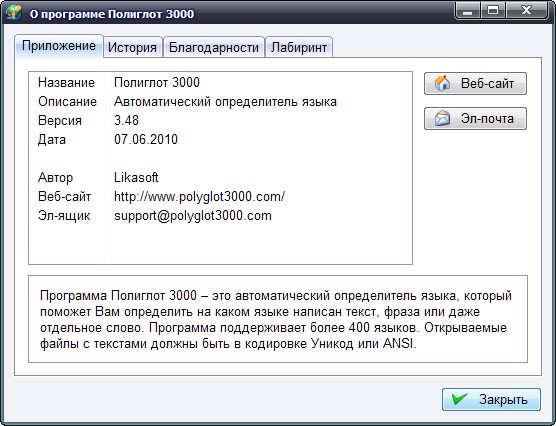Open the Веб-сайт button
The image size is (556, 426).
(x=475, y=84)
